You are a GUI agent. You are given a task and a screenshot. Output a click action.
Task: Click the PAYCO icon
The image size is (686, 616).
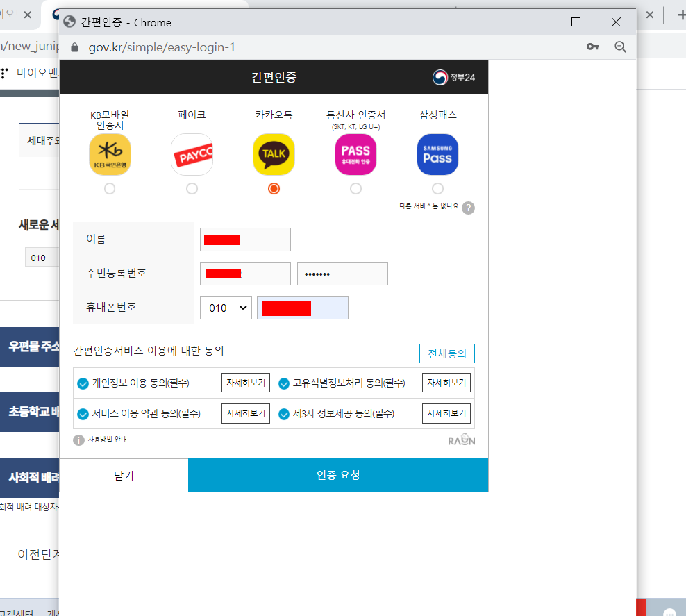pos(192,154)
